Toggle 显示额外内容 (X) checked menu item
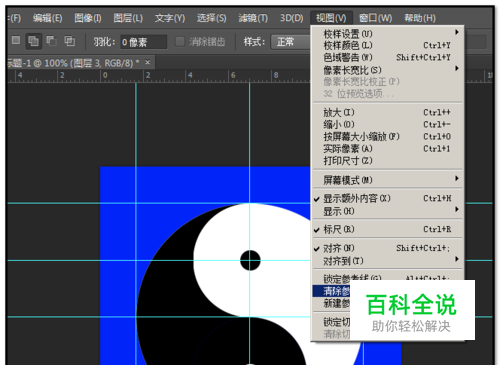 click(x=387, y=199)
